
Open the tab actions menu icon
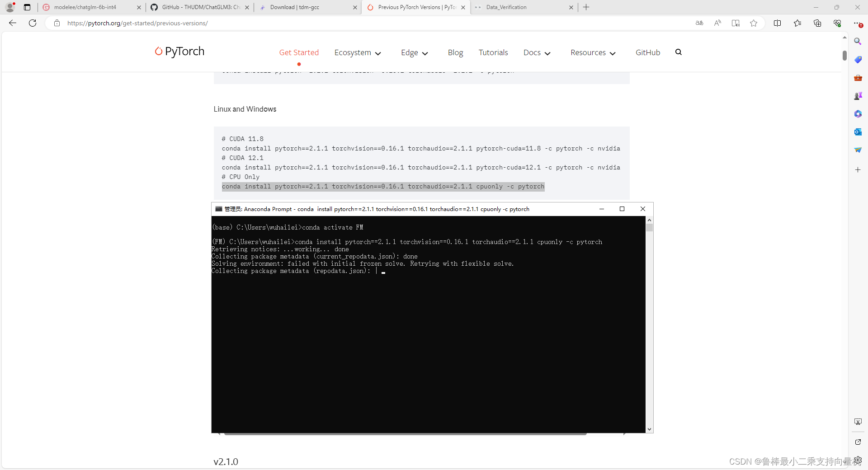(27, 7)
